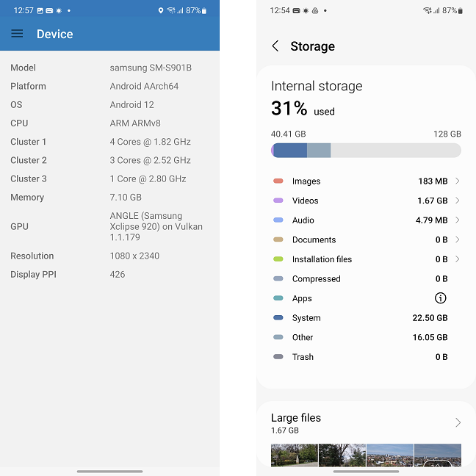The height and width of the screenshot is (476, 476).
Task: Tap the Internal storage heading
Action: pos(317,86)
